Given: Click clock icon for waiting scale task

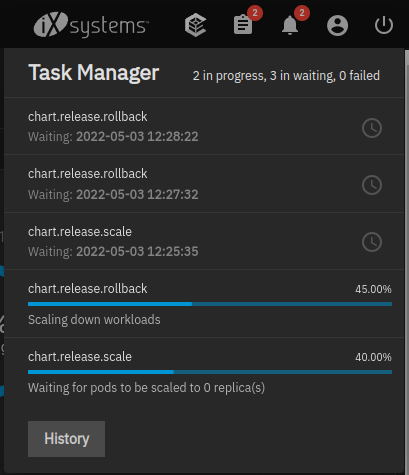Looking at the screenshot, I should 372,242.
